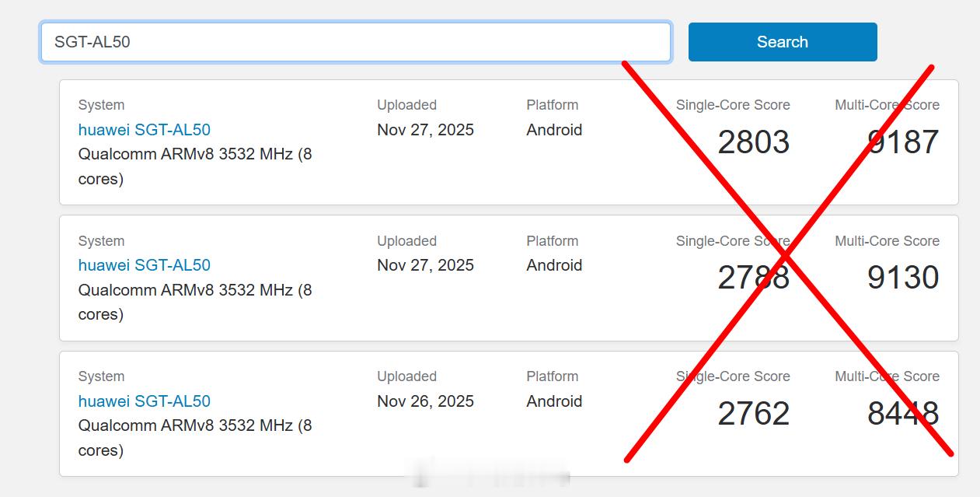
Task: Click the first result's Nov 27, 2025 date
Action: pyautogui.click(x=425, y=130)
